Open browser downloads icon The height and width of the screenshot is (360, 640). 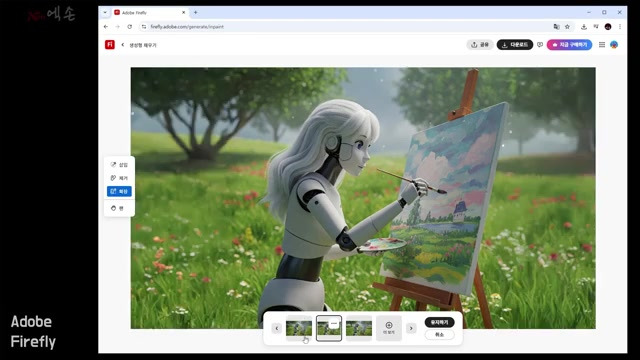[x=584, y=27]
